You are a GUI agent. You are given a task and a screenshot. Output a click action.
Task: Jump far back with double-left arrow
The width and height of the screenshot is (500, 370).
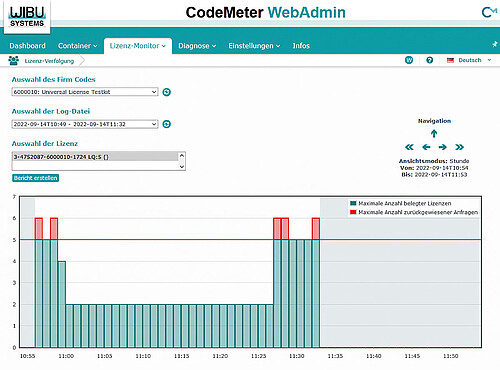point(409,147)
